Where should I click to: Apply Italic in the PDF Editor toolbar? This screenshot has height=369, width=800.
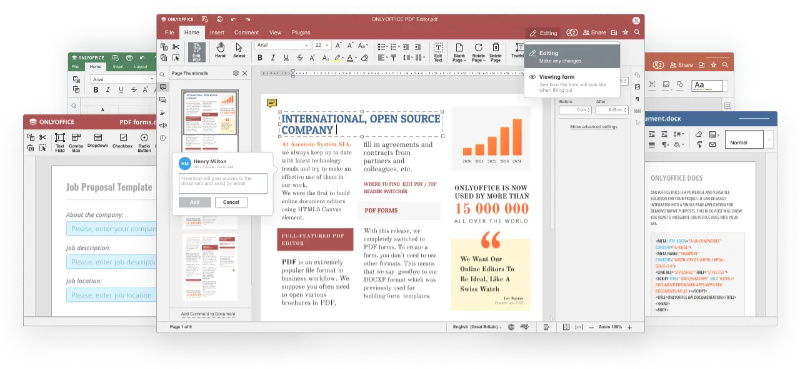pyautogui.click(x=273, y=58)
